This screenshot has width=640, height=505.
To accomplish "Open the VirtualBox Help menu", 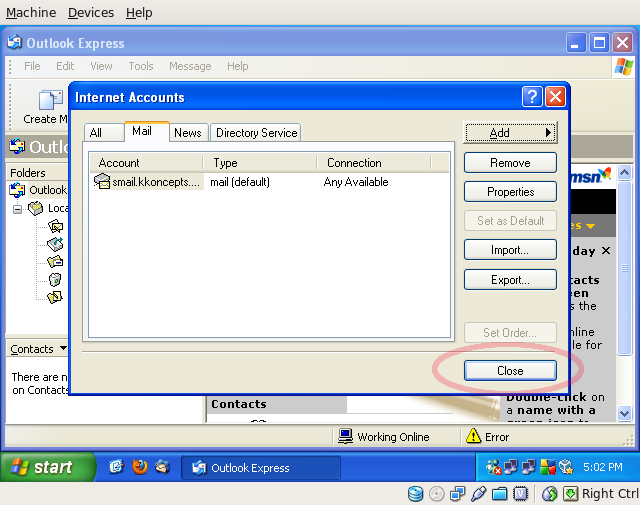I will 139,13.
